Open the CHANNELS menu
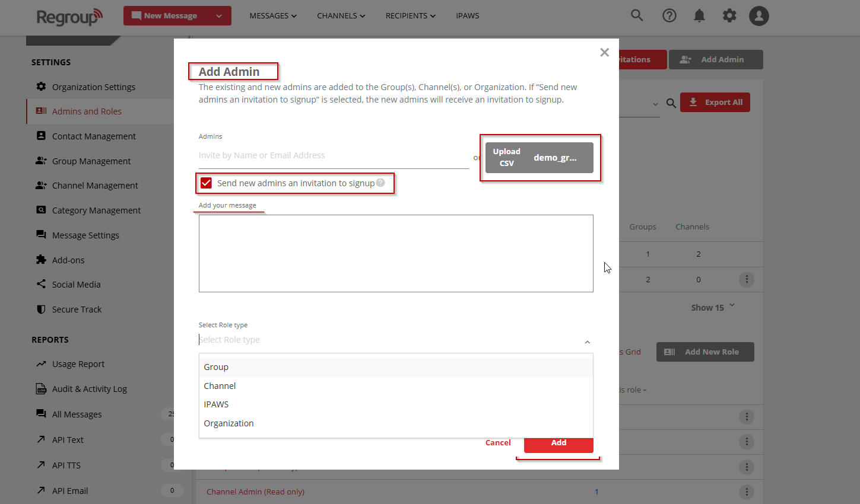Image resolution: width=860 pixels, height=504 pixels. (x=341, y=16)
